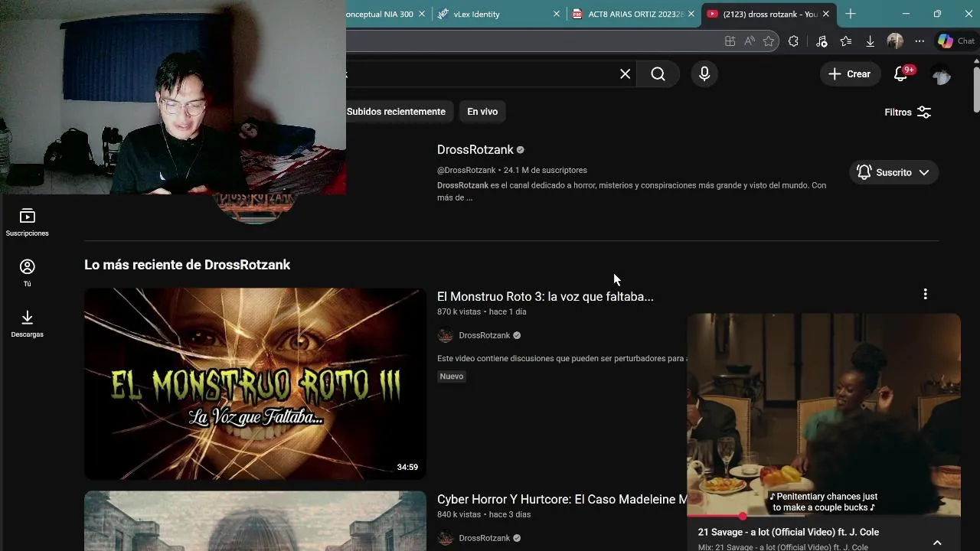Click the 21 Savage mini player video

(x=824, y=415)
